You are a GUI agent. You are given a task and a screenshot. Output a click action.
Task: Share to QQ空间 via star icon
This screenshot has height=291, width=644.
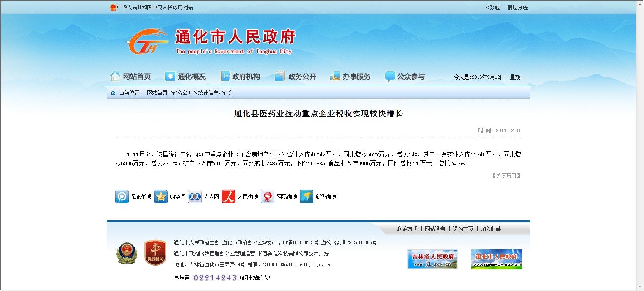coord(161,197)
